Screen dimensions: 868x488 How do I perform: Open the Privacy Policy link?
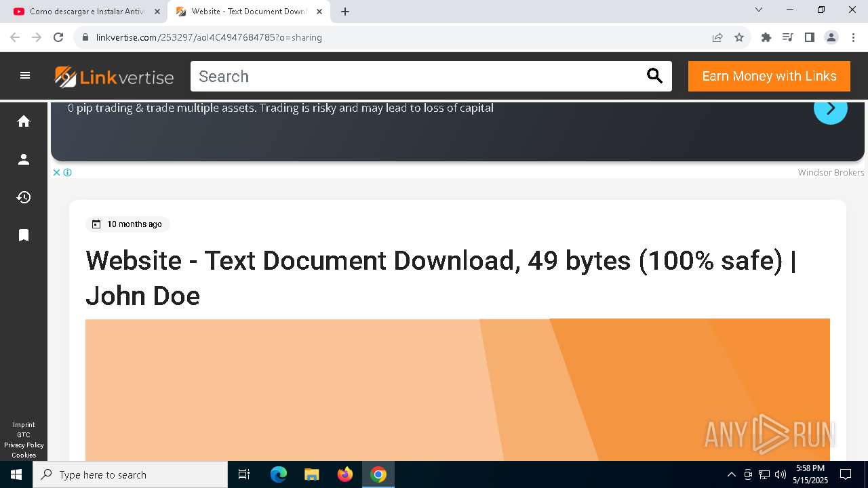[x=24, y=445]
